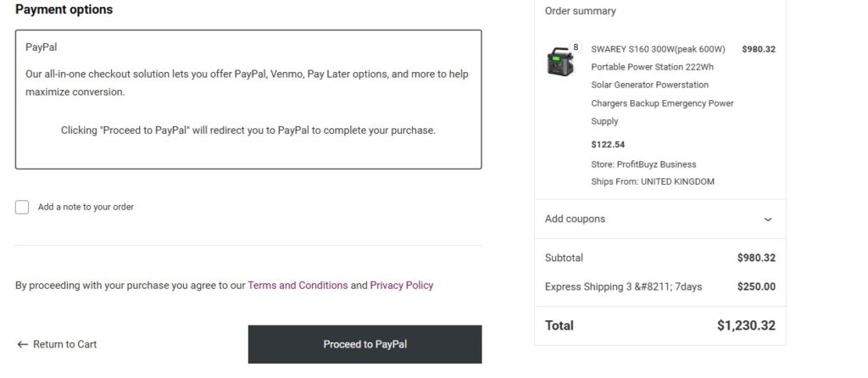Image resolution: width=868 pixels, height=378 pixels.
Task: Click the $122.54 unit price
Action: 608,144
